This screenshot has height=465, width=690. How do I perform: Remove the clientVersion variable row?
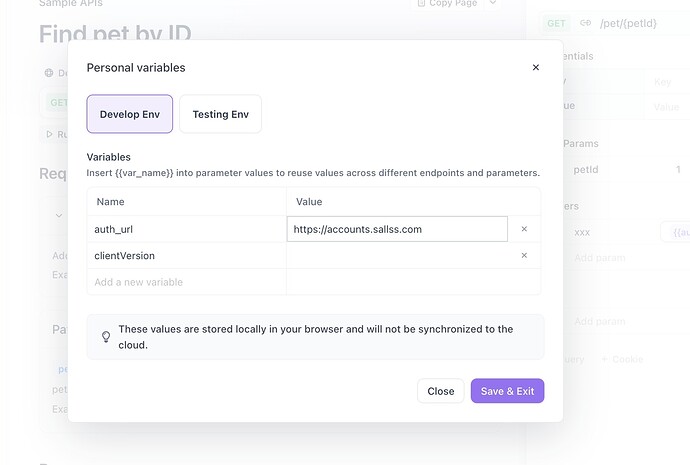coord(524,256)
